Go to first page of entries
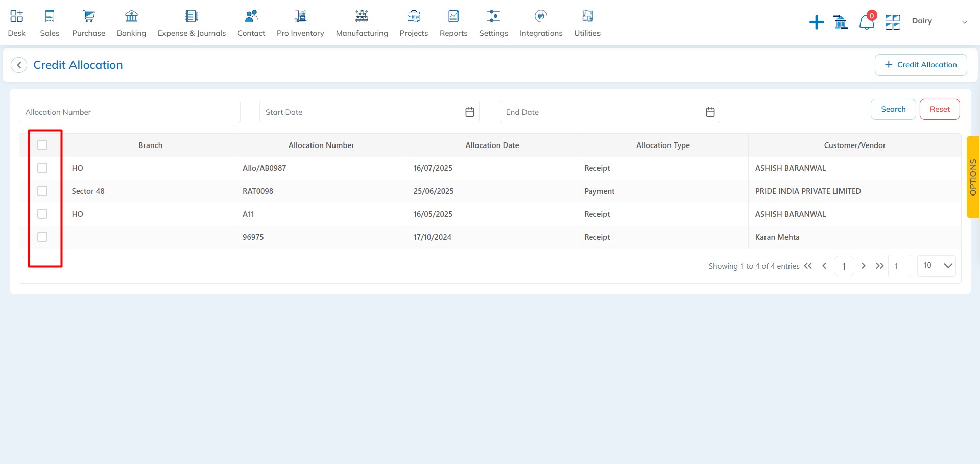 [808, 266]
